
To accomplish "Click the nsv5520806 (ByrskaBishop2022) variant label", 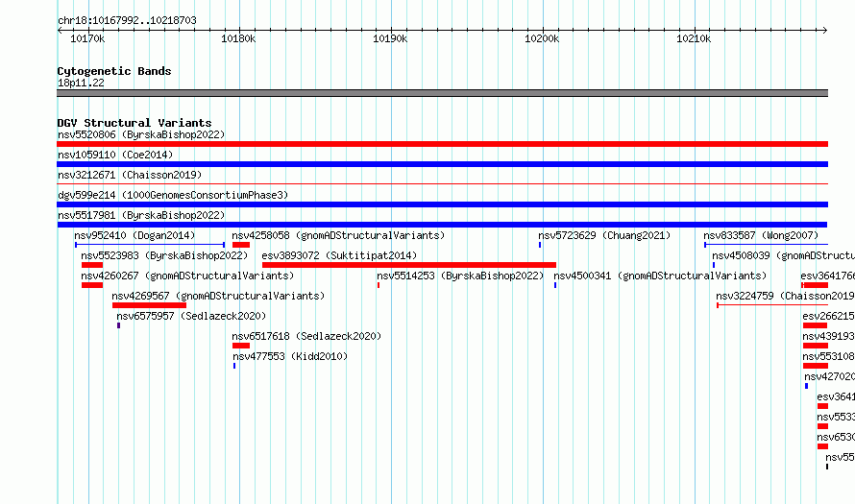I will tap(141, 134).
